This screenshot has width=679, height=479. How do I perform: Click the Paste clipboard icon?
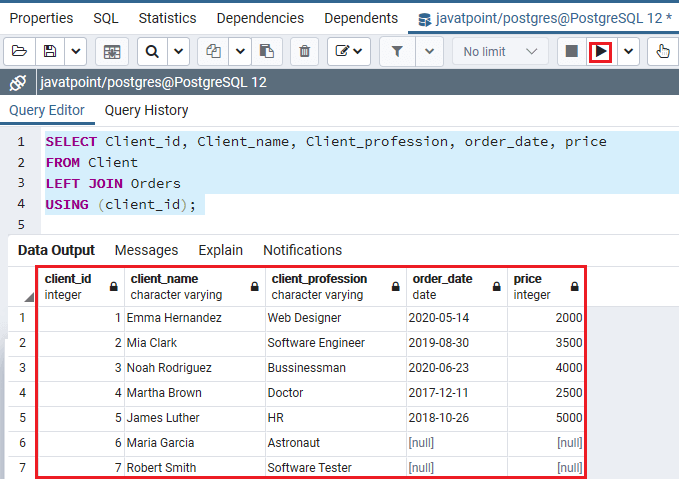point(267,52)
